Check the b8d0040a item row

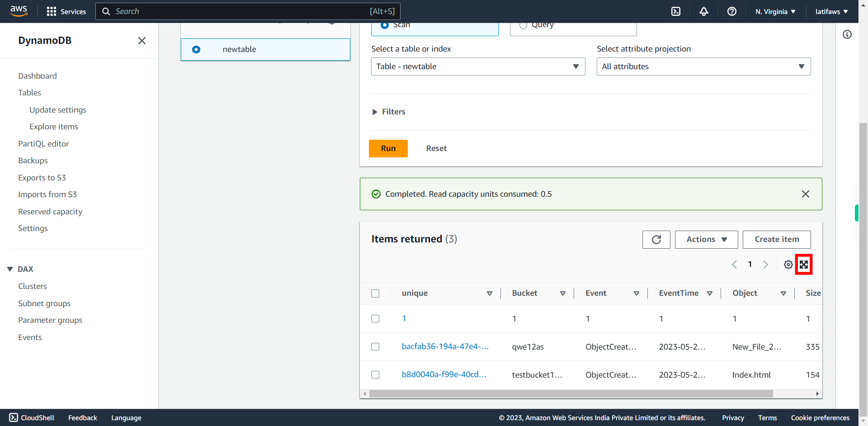(375, 375)
